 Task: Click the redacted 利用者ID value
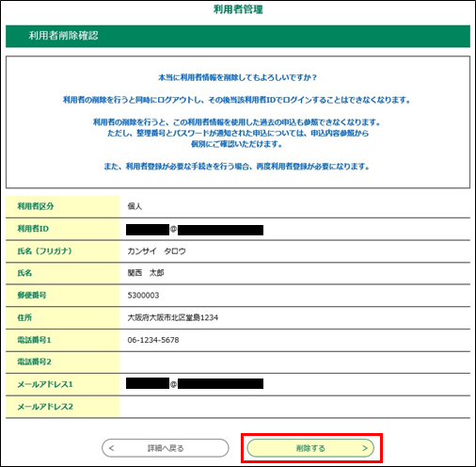195,230
